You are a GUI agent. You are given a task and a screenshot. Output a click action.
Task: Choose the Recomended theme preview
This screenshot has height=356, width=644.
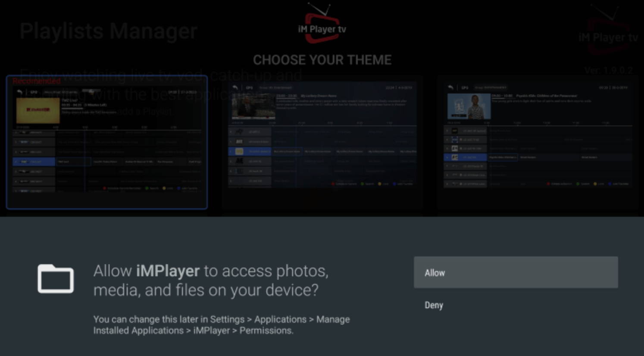click(x=107, y=142)
